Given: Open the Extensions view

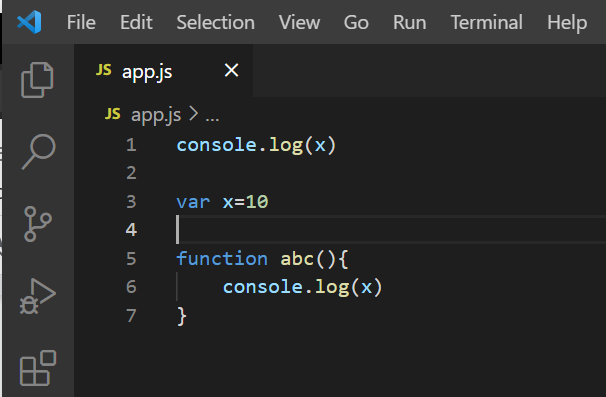Looking at the screenshot, I should pyautogui.click(x=38, y=368).
